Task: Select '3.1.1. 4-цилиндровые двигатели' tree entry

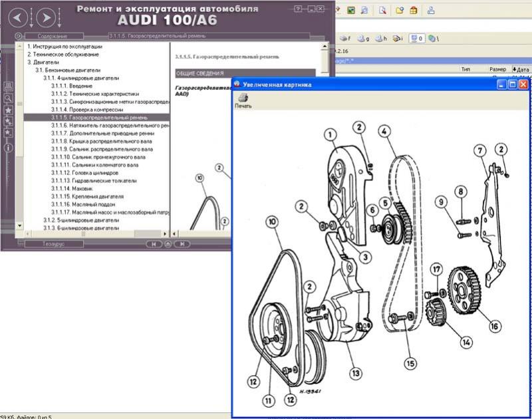Action: (81, 78)
